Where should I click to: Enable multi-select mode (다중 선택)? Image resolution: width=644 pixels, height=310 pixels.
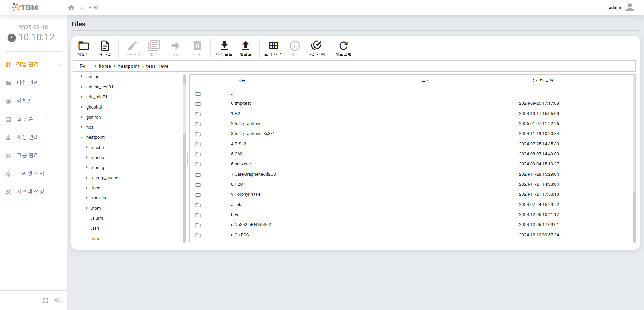click(316, 46)
